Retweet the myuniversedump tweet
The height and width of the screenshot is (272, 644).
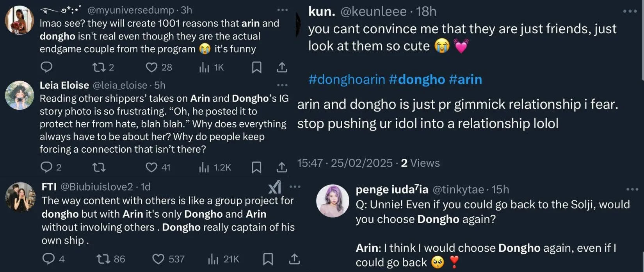pyautogui.click(x=98, y=67)
